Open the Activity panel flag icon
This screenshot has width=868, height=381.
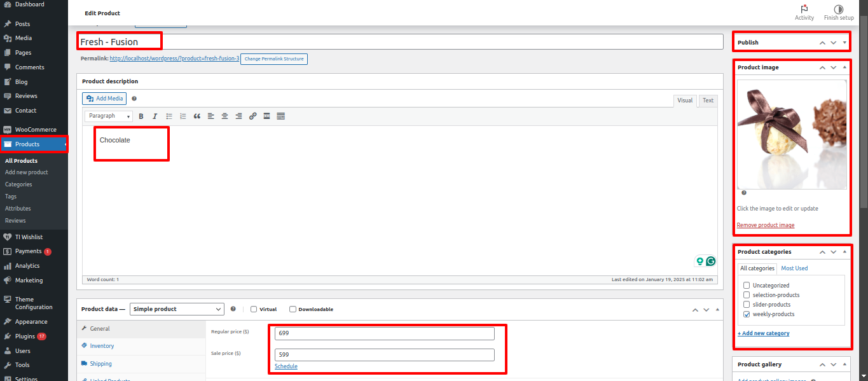coord(804,10)
